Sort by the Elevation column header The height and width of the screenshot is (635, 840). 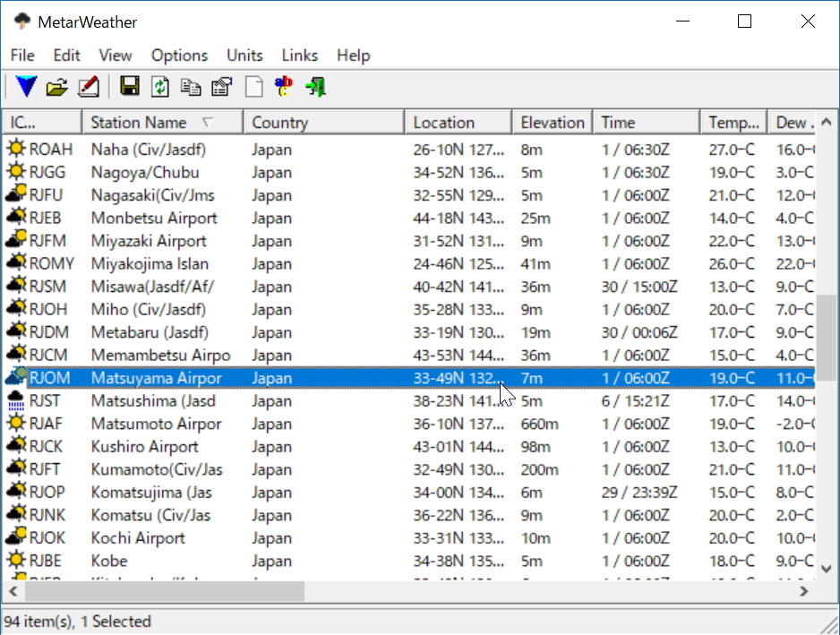click(553, 122)
